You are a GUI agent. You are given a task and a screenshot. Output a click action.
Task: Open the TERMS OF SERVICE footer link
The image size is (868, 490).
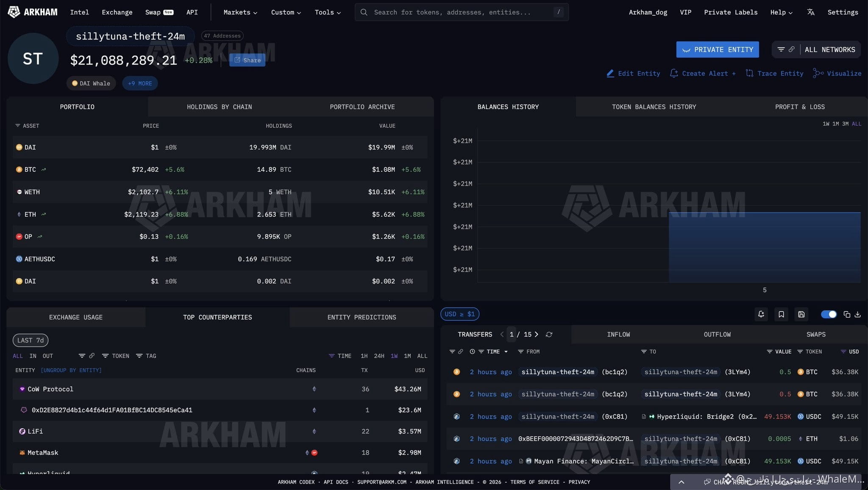pos(534,482)
